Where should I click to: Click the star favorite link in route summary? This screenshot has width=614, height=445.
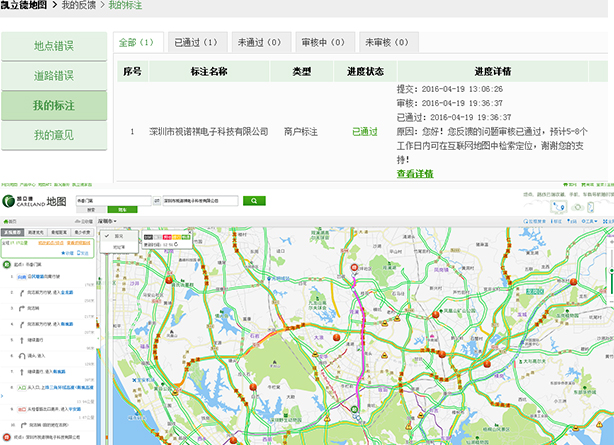(x=67, y=253)
